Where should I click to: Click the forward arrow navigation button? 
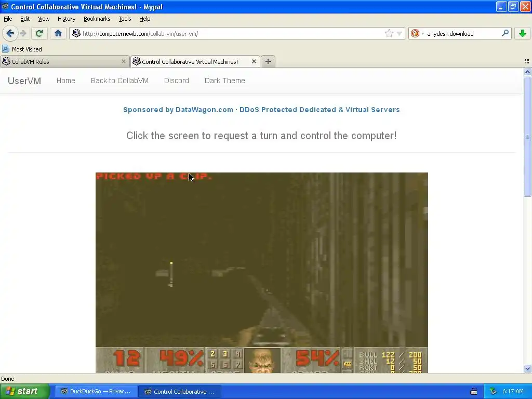coord(23,33)
